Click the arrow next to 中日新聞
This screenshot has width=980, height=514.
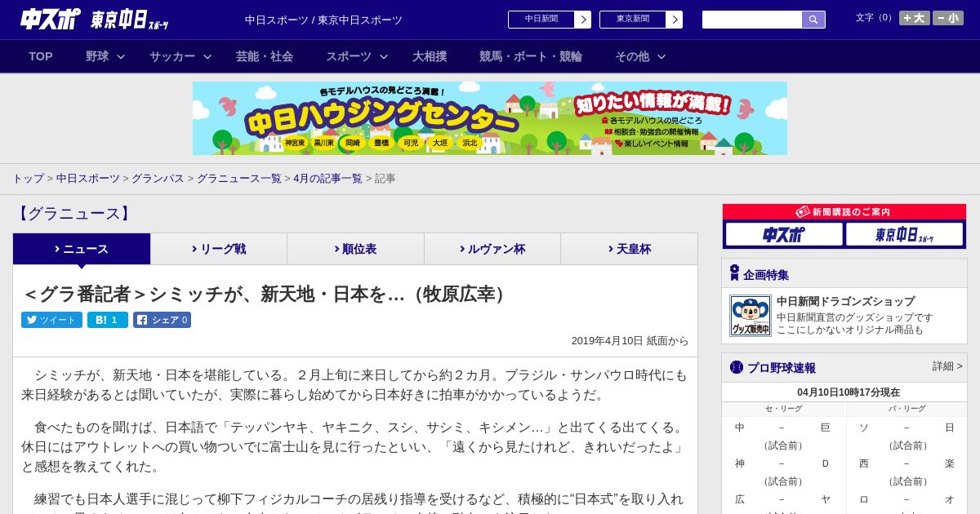(582, 20)
